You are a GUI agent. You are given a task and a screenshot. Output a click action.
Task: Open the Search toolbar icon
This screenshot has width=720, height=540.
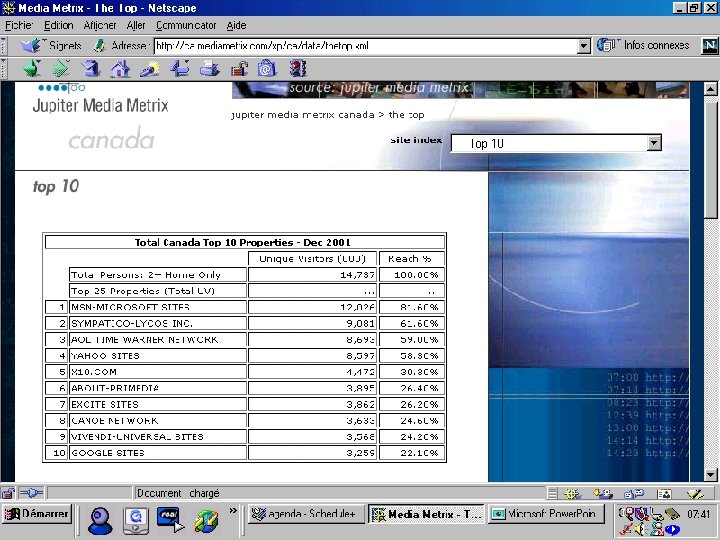tap(150, 69)
